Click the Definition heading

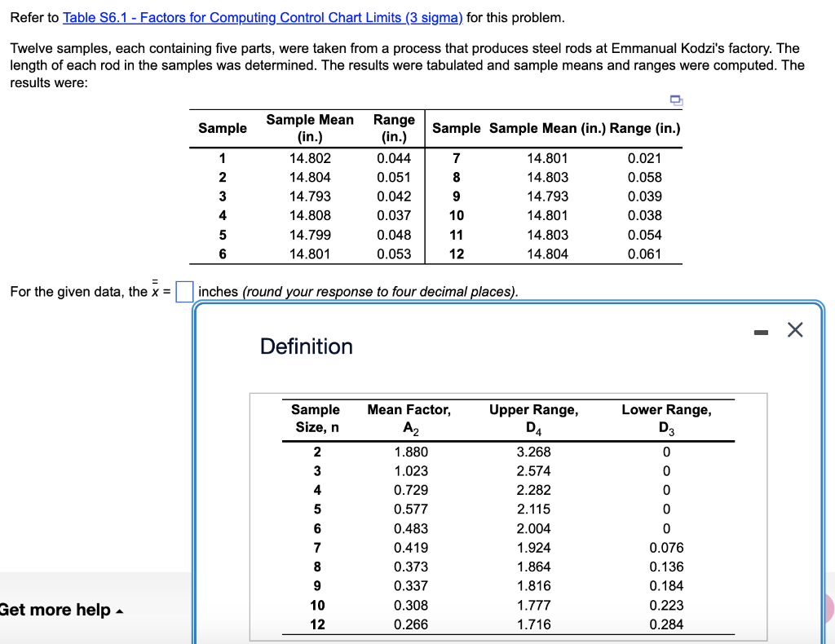pyautogui.click(x=306, y=346)
